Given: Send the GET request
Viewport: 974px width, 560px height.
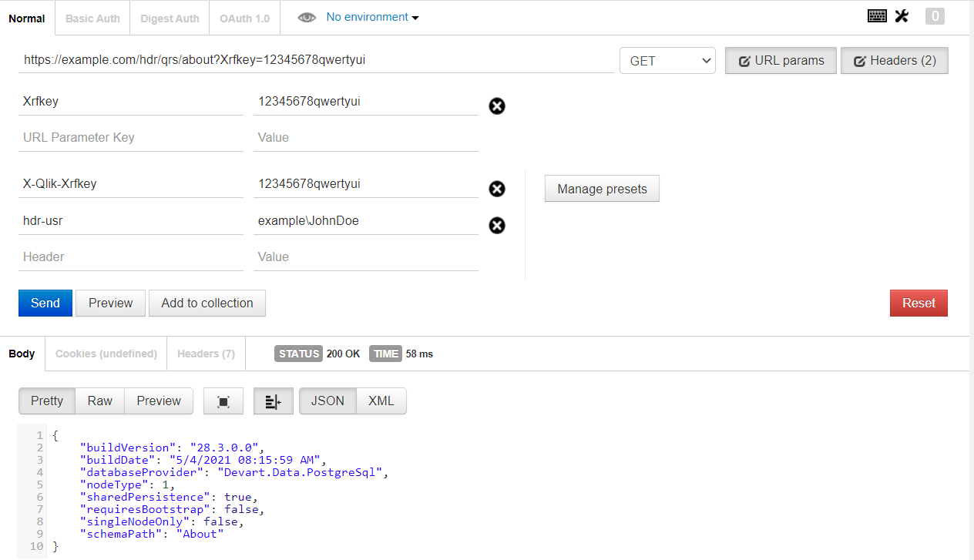Looking at the screenshot, I should 45,303.
